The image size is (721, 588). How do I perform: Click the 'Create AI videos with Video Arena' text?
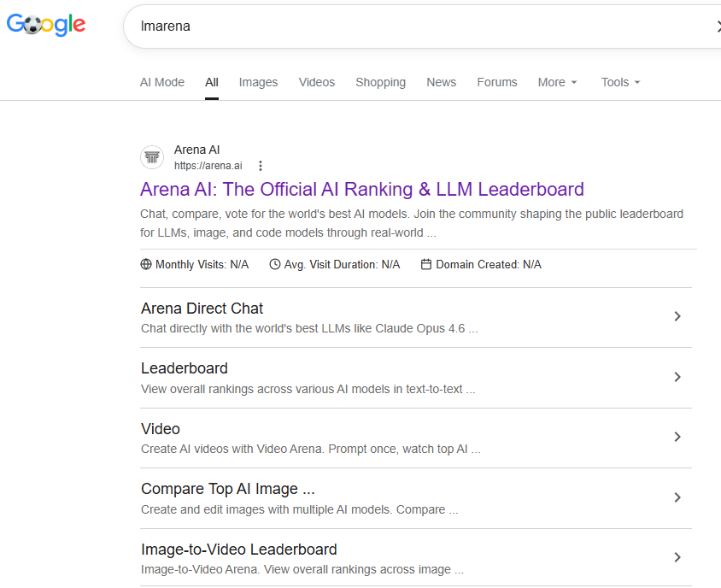310,449
